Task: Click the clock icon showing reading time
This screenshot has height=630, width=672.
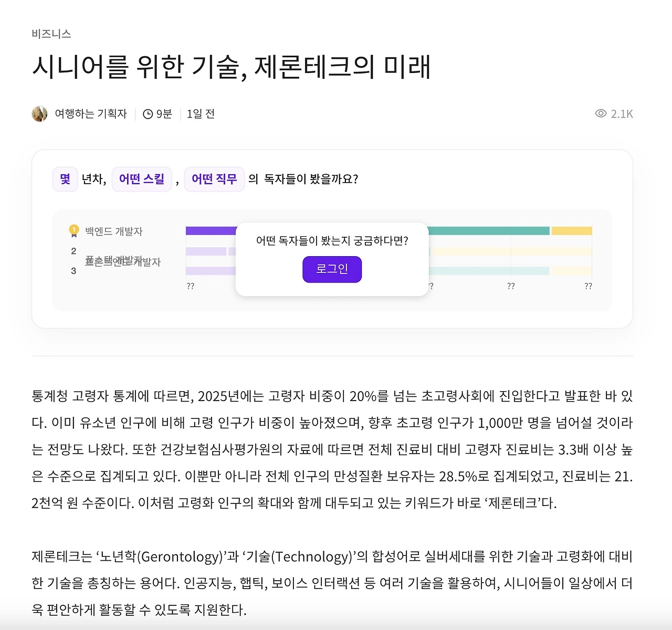Action: [x=148, y=113]
